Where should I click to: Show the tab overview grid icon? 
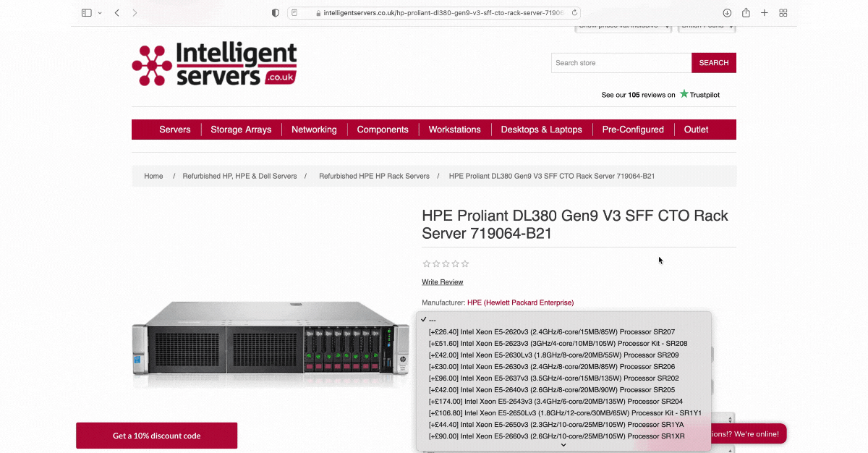(783, 13)
